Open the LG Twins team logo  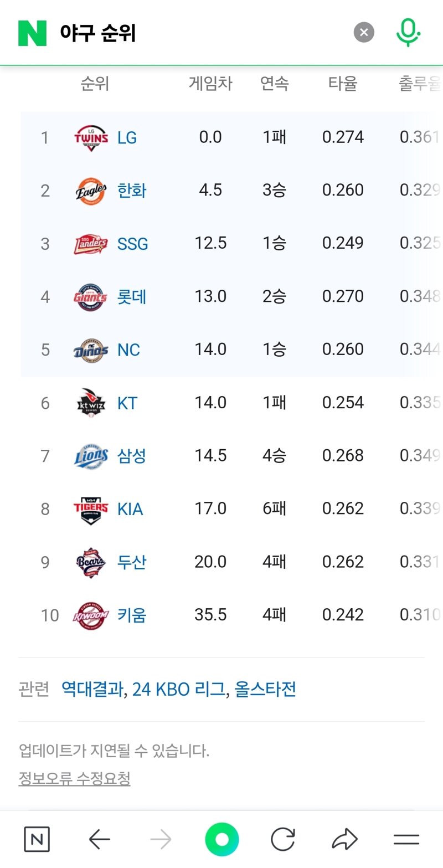[91, 137]
